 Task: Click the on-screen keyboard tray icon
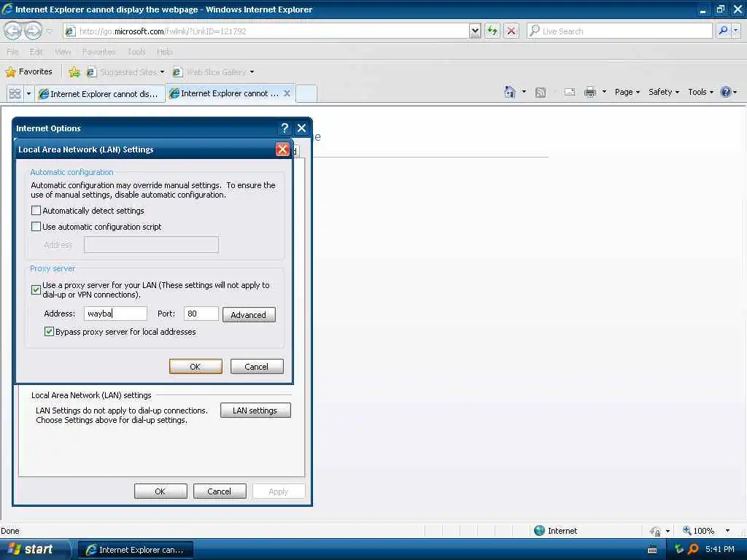[x=652, y=550]
